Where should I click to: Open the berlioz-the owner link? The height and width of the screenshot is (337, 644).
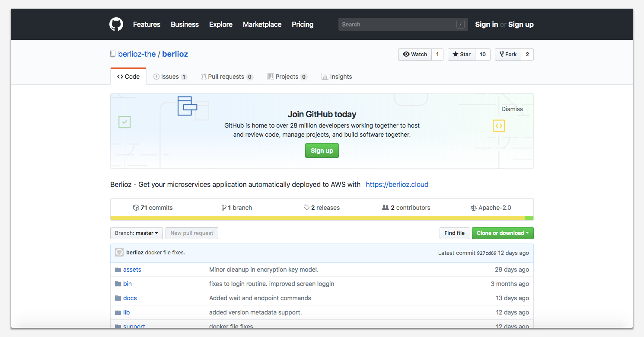137,54
